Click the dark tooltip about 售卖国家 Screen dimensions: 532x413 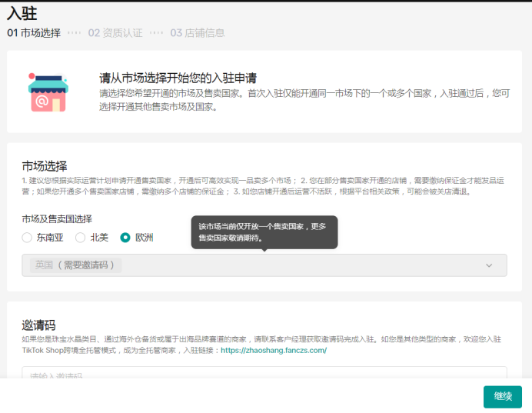tap(264, 231)
